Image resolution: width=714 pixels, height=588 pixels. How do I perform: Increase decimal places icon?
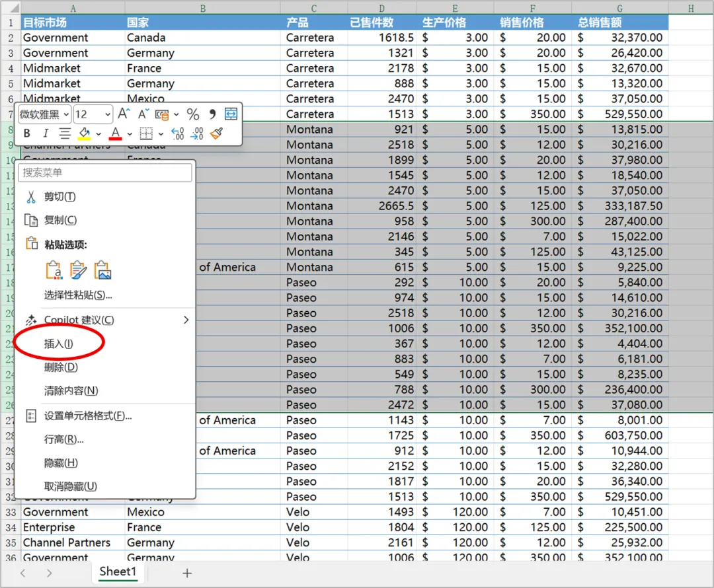pyautogui.click(x=177, y=133)
